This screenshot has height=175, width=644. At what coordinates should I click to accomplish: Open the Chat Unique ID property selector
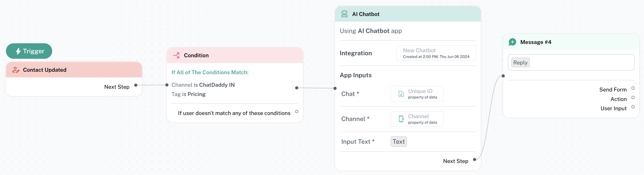point(417,94)
